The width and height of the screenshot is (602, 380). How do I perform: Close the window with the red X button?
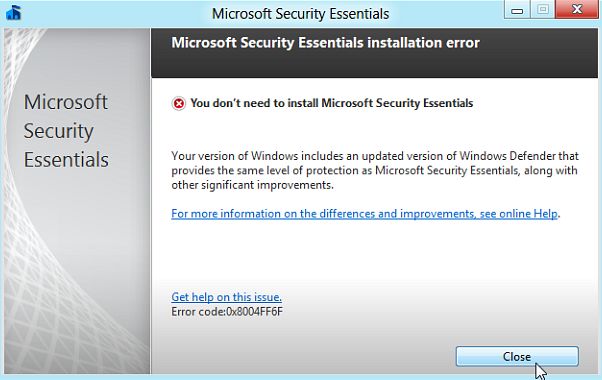pos(577,10)
